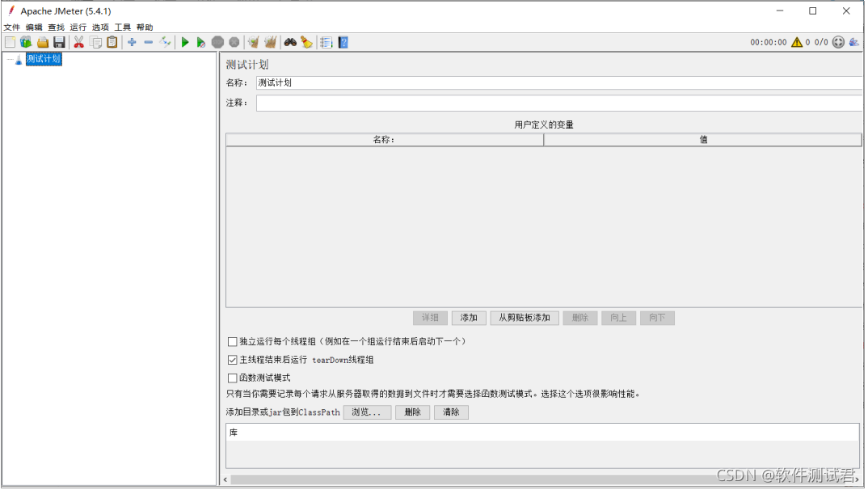The height and width of the screenshot is (490, 868).
Task: Maximize the JMeter window
Action: tap(813, 11)
